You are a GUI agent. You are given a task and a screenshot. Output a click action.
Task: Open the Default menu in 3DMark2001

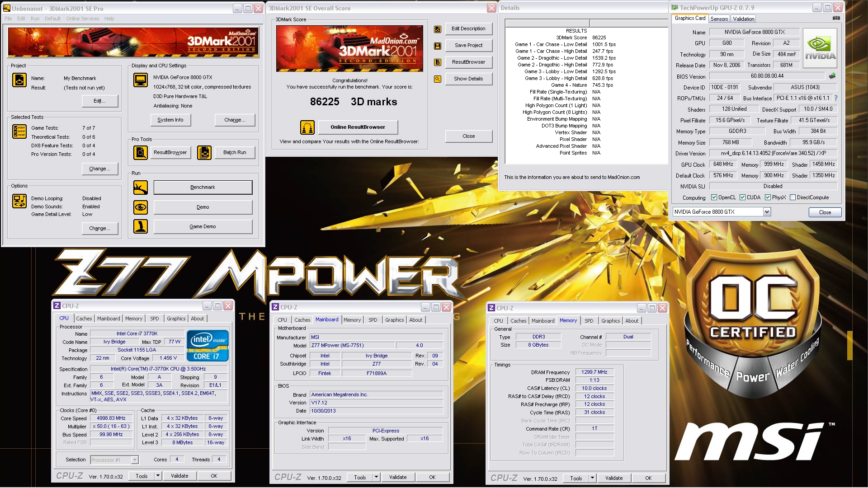(x=52, y=19)
